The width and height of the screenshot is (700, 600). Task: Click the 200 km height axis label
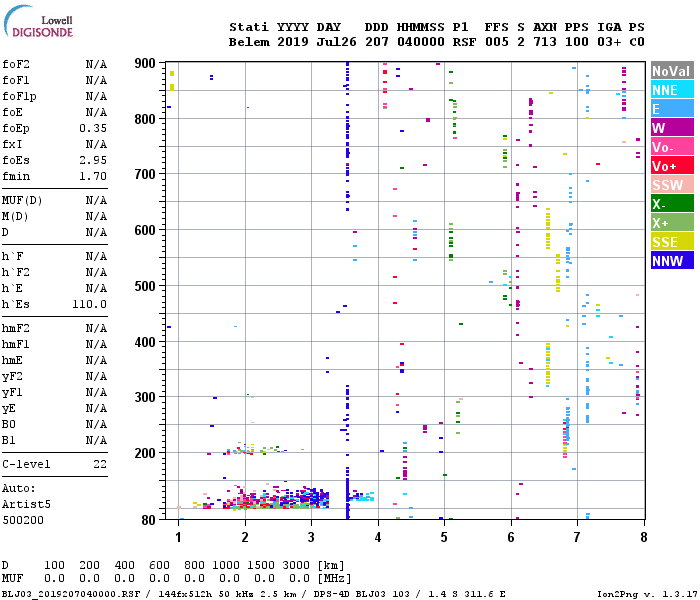(x=145, y=453)
